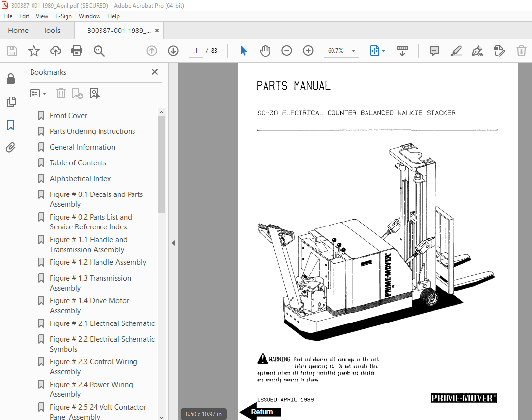Click inside the page number field

196,50
